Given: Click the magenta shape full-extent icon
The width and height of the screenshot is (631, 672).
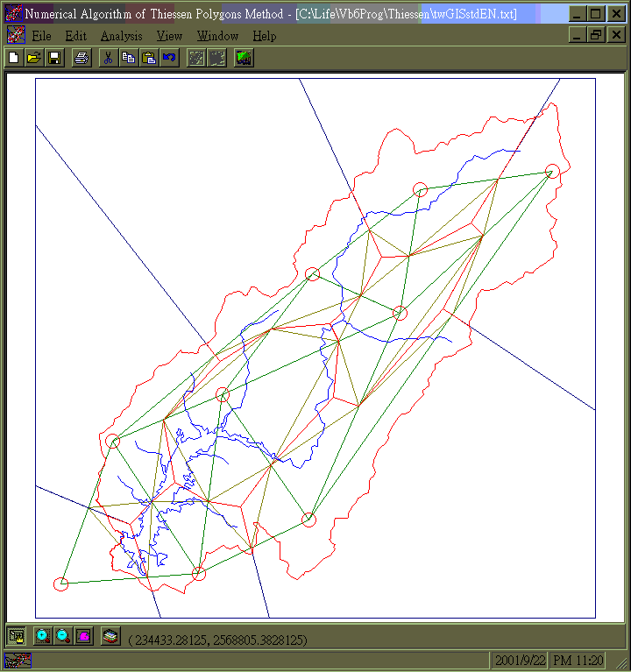Looking at the screenshot, I should tap(84, 636).
